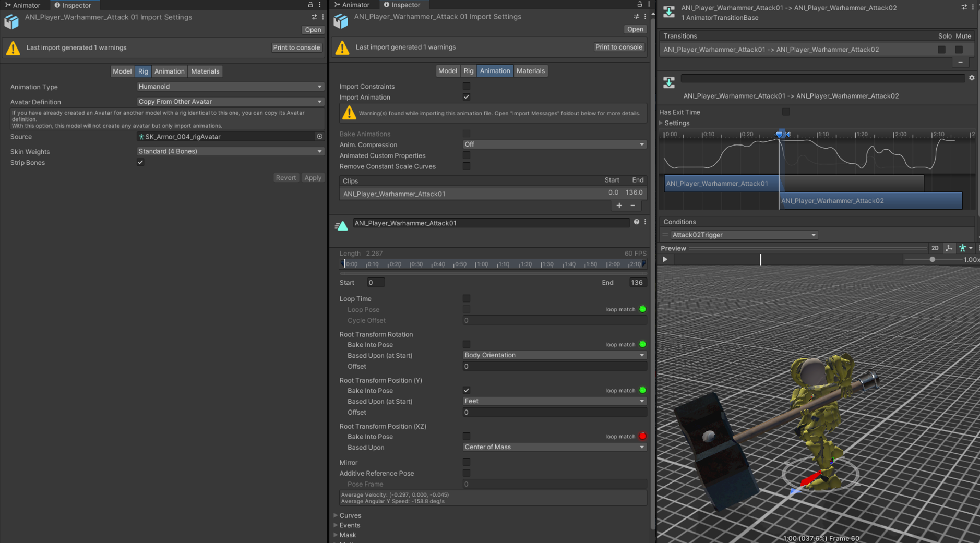The image size is (980, 543).
Task: Open the Anim. Compression dropdown
Action: (x=554, y=144)
